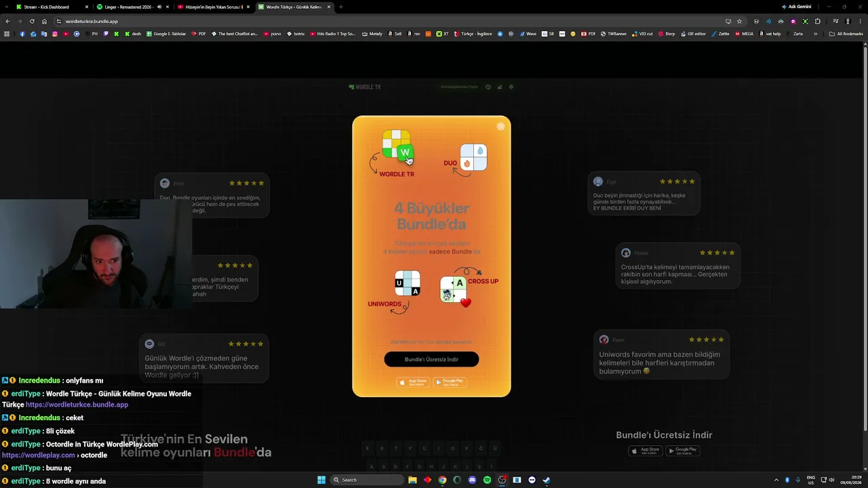The height and width of the screenshot is (488, 868).
Task: Open Wordle TR settings gear icon
Action: tap(511, 87)
